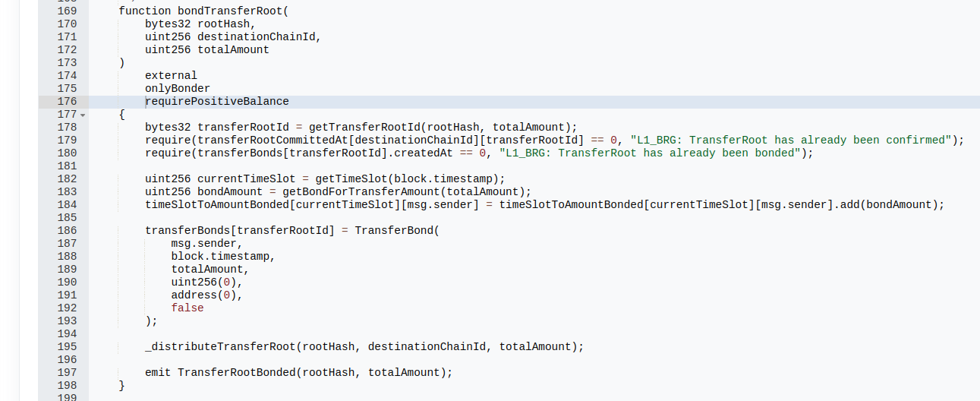Click line number 184 in the gutter

[67, 204]
